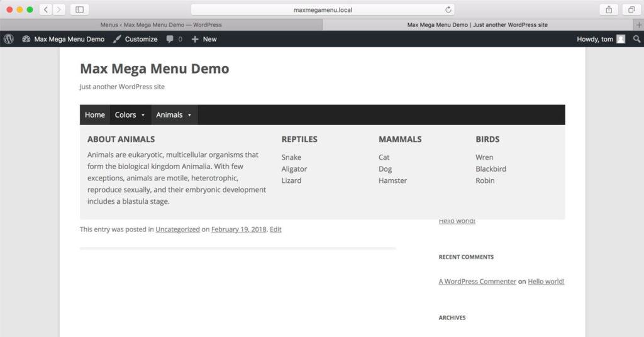This screenshot has height=337, width=644.
Task: Click the Edit post link
Action: point(275,229)
